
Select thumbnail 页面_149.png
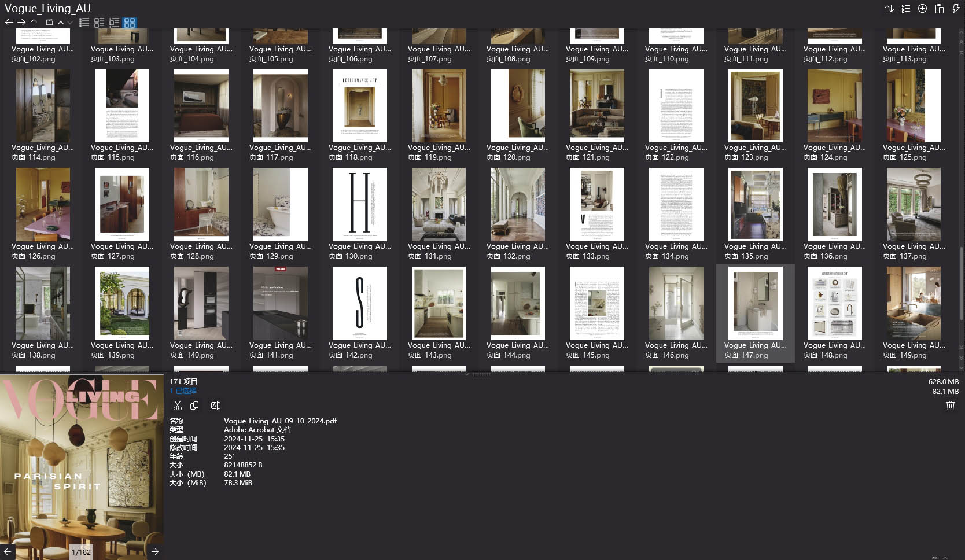pos(914,304)
